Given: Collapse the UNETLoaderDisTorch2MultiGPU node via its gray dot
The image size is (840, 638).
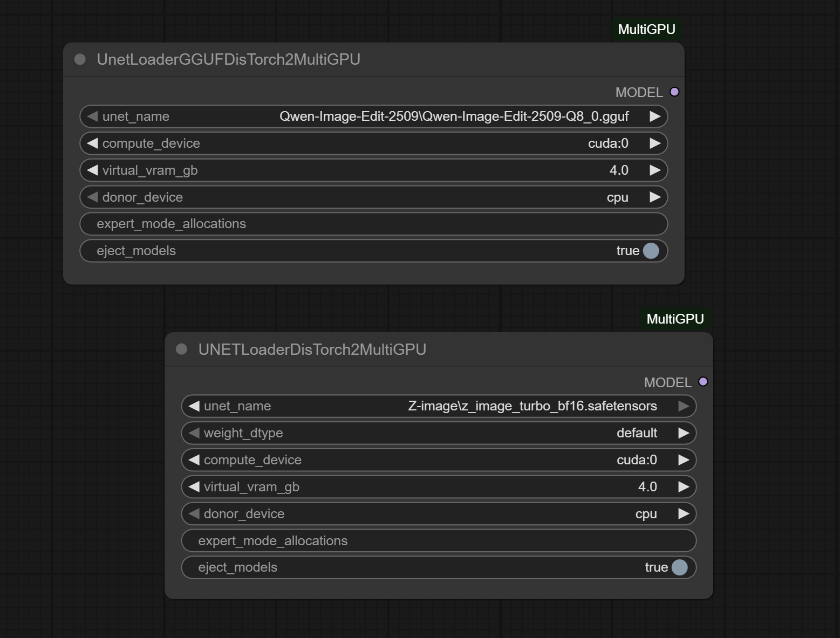Looking at the screenshot, I should tap(181, 349).
